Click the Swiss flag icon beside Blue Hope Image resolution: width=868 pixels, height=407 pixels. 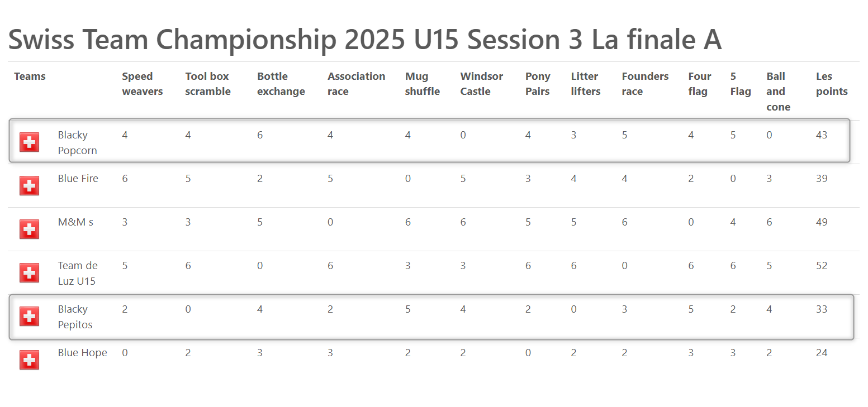click(29, 360)
